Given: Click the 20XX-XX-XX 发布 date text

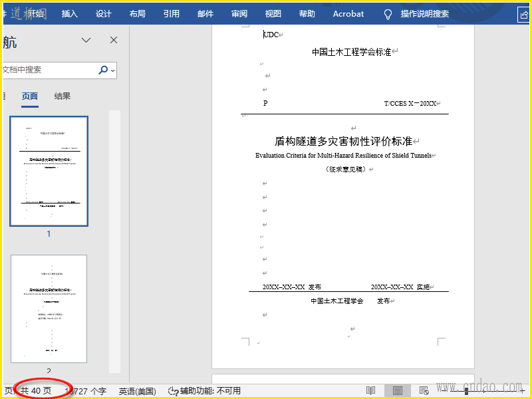Looking at the screenshot, I should click(x=292, y=287).
